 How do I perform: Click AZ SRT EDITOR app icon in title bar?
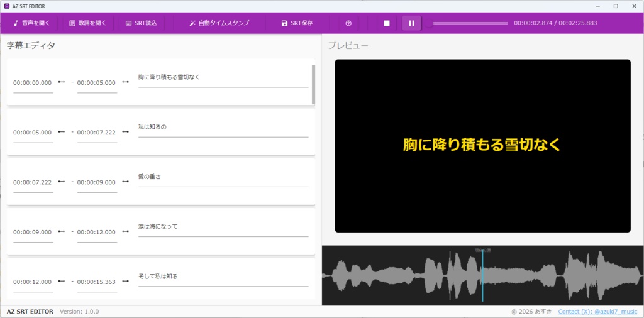(6, 6)
